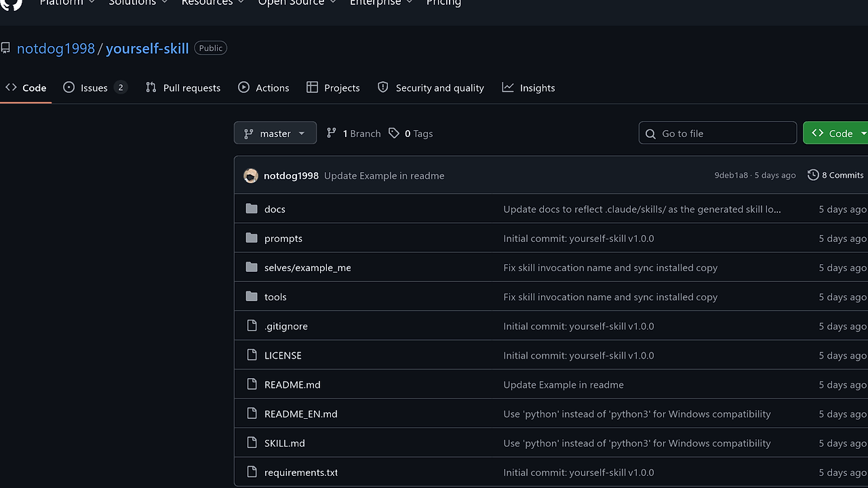Open the tools folder
The height and width of the screenshot is (488, 868).
(275, 296)
